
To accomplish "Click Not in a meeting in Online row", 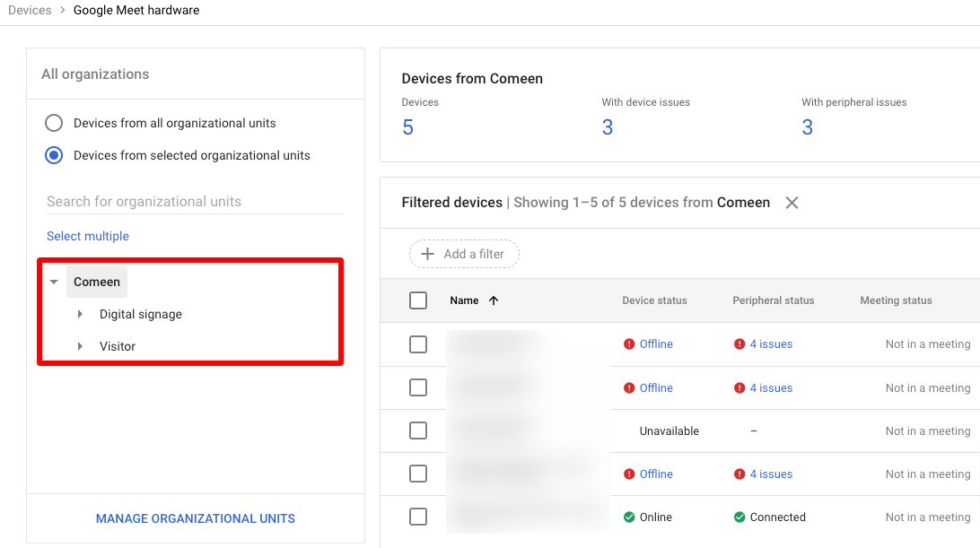I will 928,518.
